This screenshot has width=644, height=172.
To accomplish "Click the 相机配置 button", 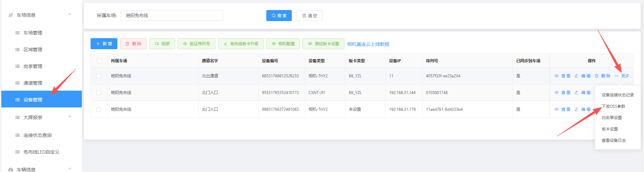I will tap(283, 44).
